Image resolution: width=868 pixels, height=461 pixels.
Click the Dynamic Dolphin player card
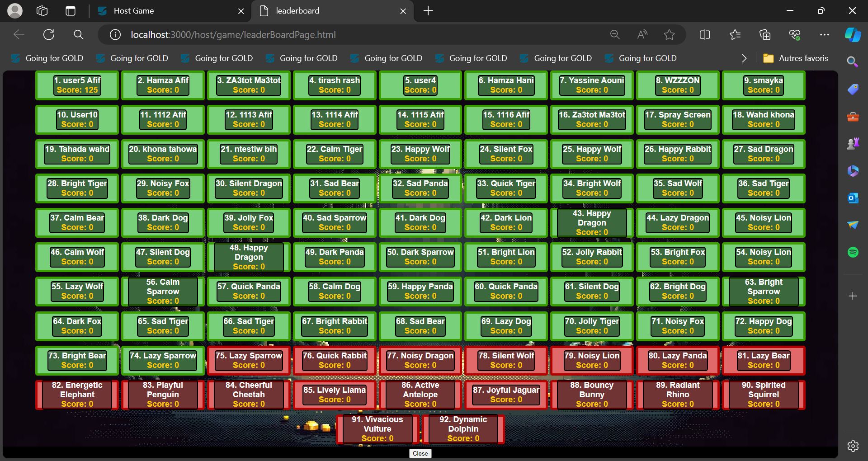[x=463, y=429]
